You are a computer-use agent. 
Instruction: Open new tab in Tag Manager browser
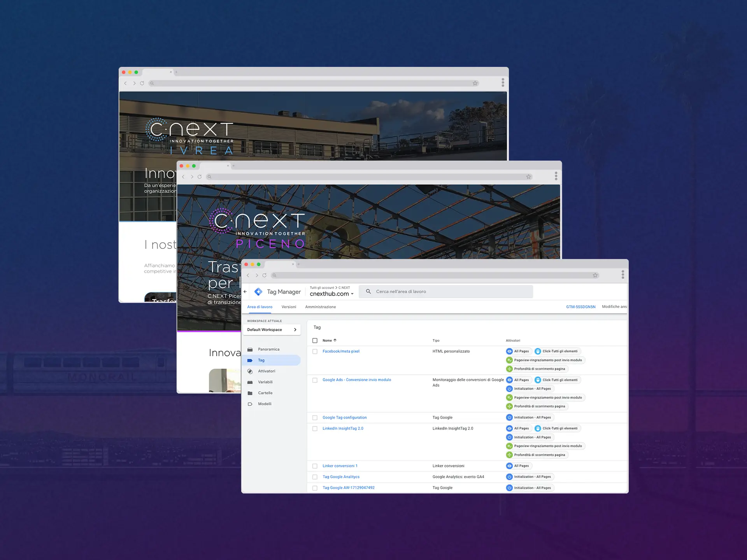[x=299, y=264]
